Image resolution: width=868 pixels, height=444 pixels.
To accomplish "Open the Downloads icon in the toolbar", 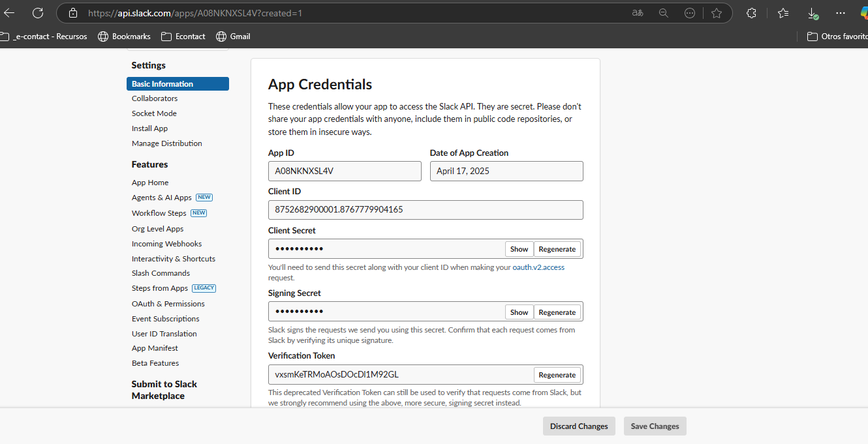I will 813,12.
